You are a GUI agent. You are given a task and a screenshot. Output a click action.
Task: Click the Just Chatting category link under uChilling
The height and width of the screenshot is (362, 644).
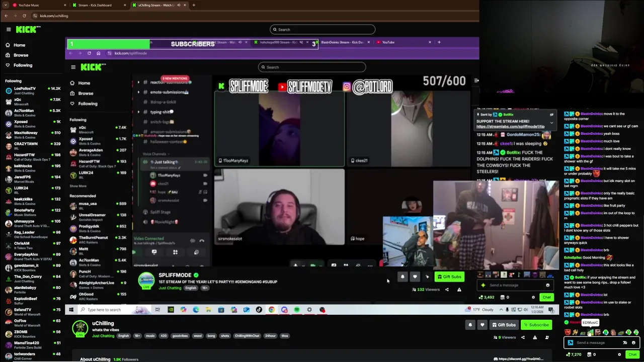(103, 336)
